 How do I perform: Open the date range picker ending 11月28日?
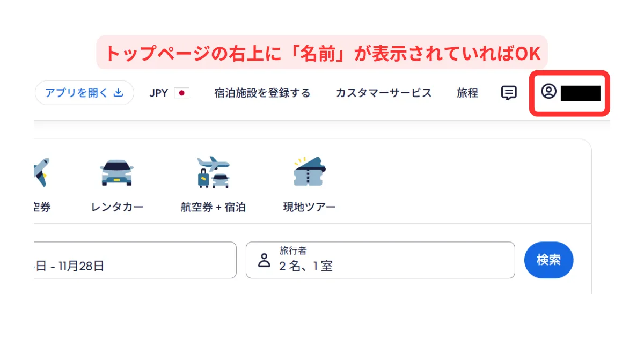pos(134,261)
